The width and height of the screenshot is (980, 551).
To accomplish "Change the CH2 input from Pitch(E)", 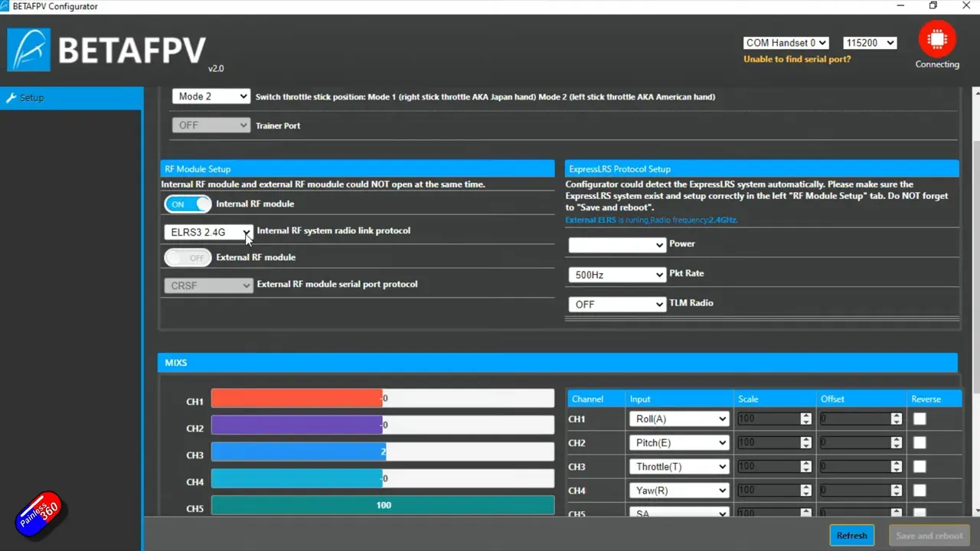I will point(678,442).
